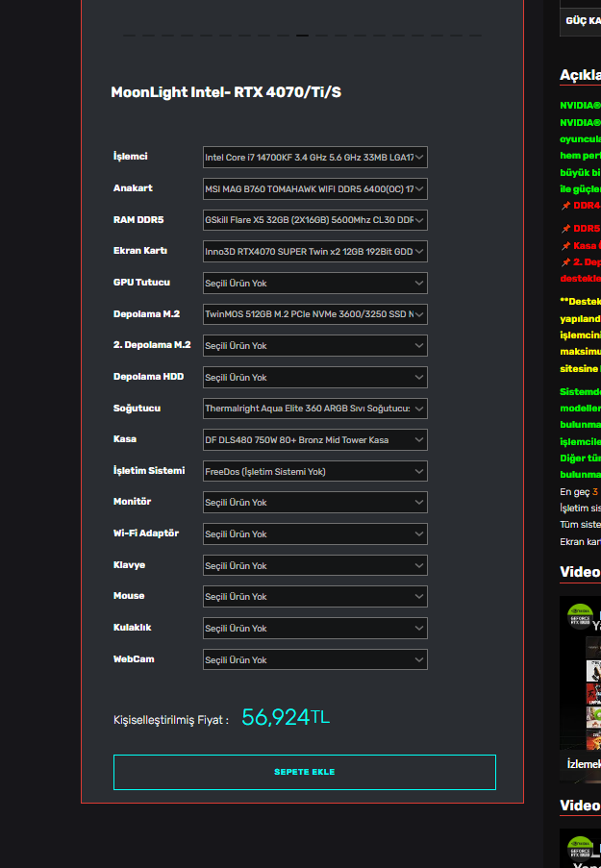Expand the 2. Depolama M.2 dropdown
Image resolution: width=601 pixels, height=868 pixels.
click(x=315, y=345)
